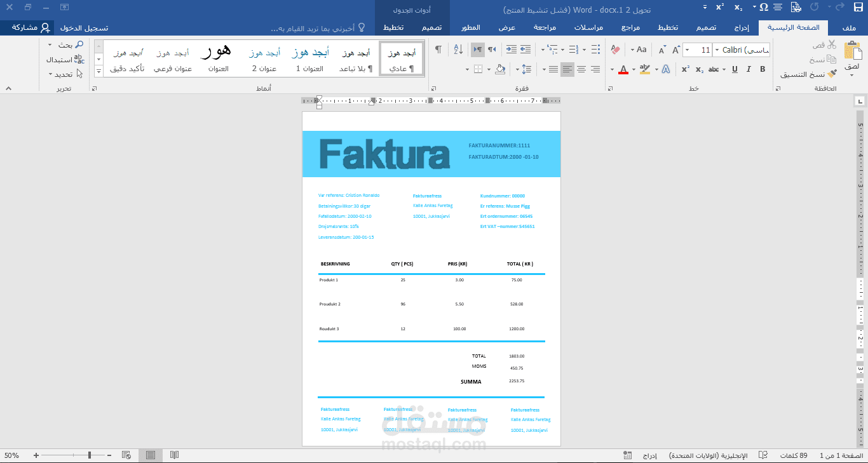This screenshot has height=463, width=868.
Task: Apply the red font color
Action: pos(623,69)
